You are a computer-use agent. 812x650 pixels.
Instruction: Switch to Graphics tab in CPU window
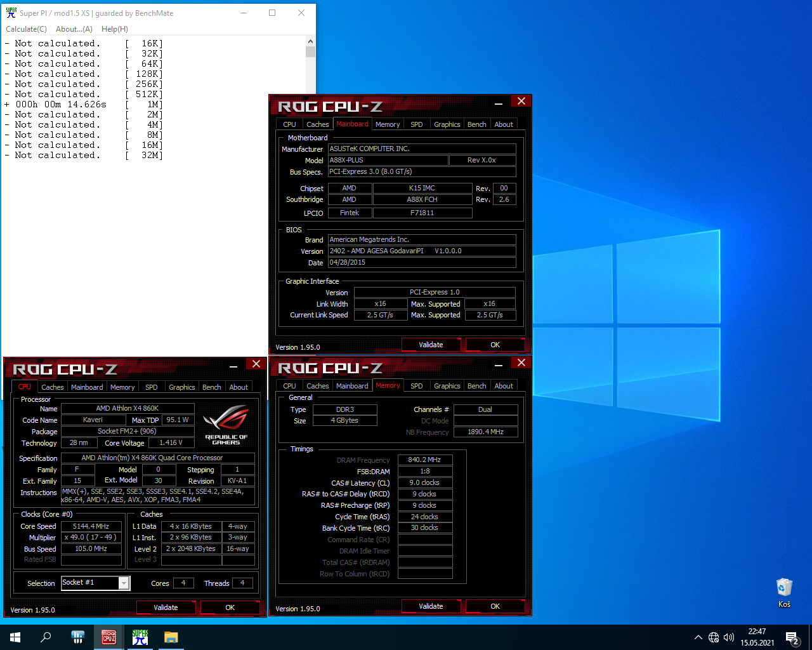click(182, 387)
